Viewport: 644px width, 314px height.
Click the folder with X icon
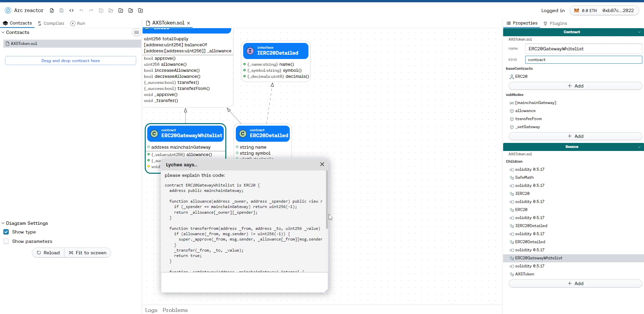pos(141,10)
